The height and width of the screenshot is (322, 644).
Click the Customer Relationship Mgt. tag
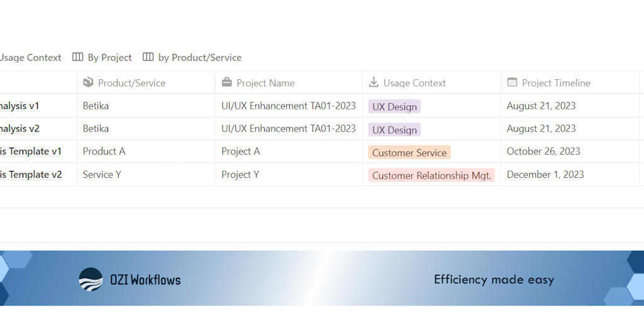click(431, 175)
